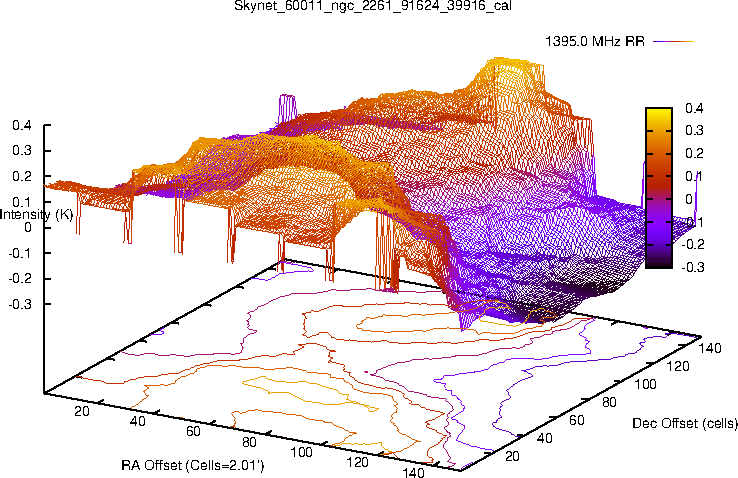Click the 60 tick on RA Offset axis

point(193,431)
